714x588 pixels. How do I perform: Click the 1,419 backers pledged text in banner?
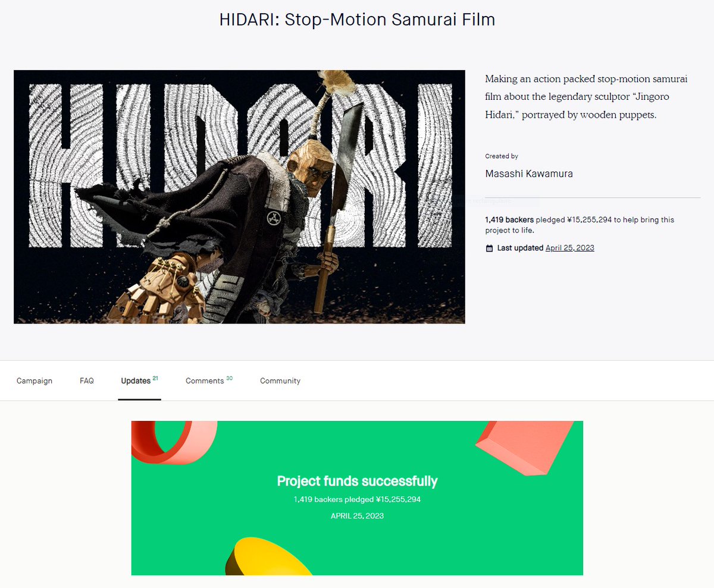[x=357, y=499]
